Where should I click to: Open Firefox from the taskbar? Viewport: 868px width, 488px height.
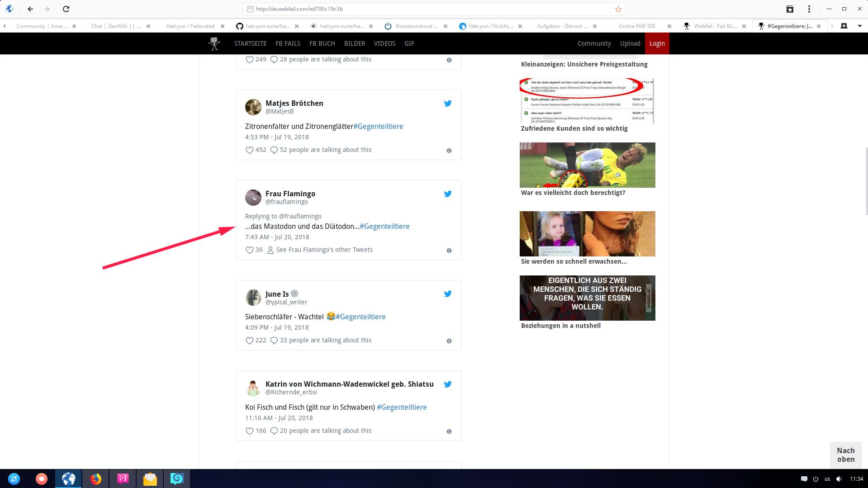coord(95,479)
